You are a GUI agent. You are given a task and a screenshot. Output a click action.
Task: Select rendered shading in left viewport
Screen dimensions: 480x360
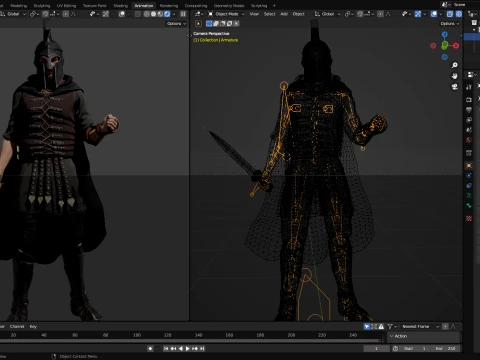pyautogui.click(x=167, y=14)
